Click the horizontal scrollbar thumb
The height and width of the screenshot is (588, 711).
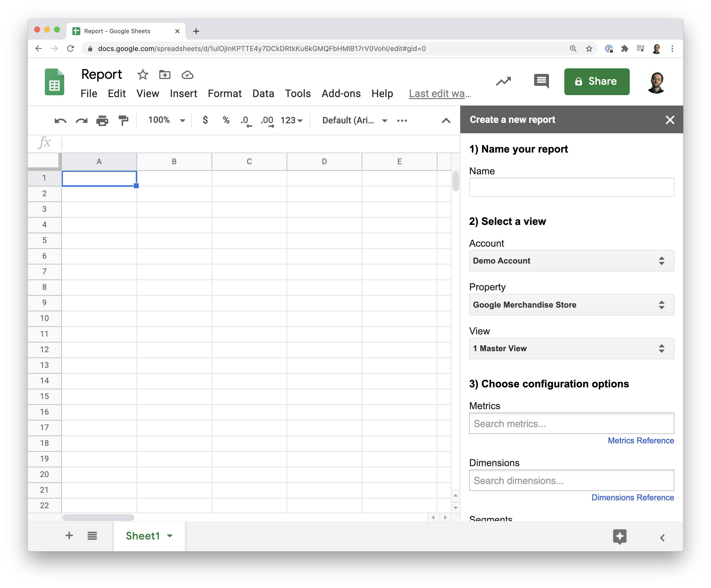coord(98,517)
